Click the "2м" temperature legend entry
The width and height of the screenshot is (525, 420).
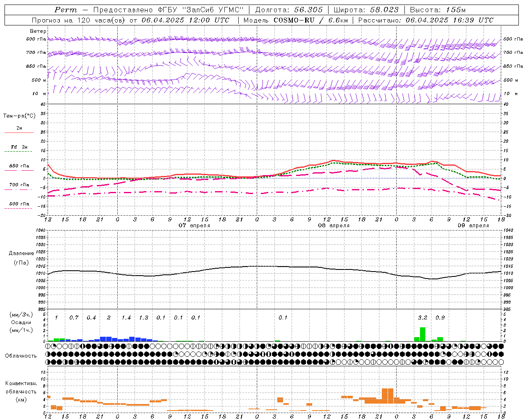[x=19, y=128]
